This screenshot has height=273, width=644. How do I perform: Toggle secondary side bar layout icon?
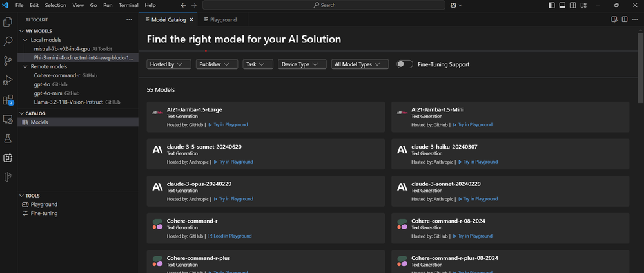tap(573, 5)
